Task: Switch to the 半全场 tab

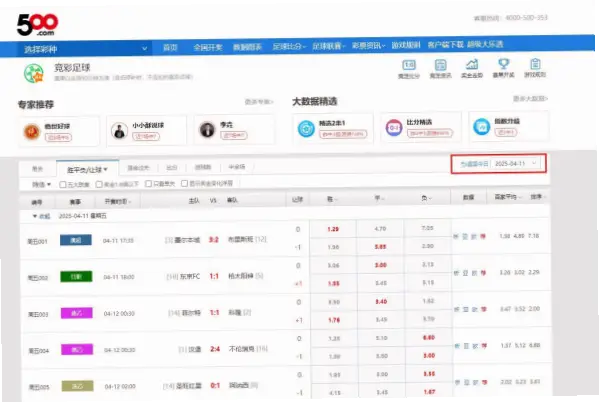Action: tap(237, 167)
